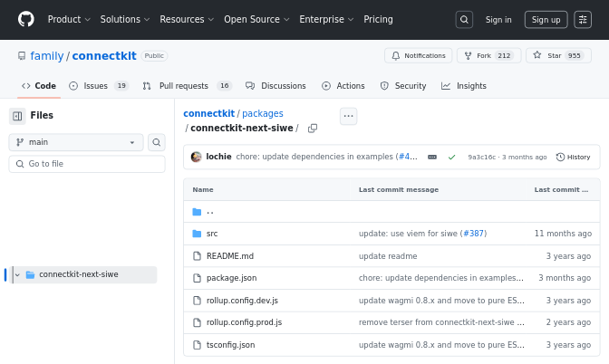Switch to the Pull requests tab
Image resolution: width=609 pixels, height=364 pixels.
[x=187, y=86]
